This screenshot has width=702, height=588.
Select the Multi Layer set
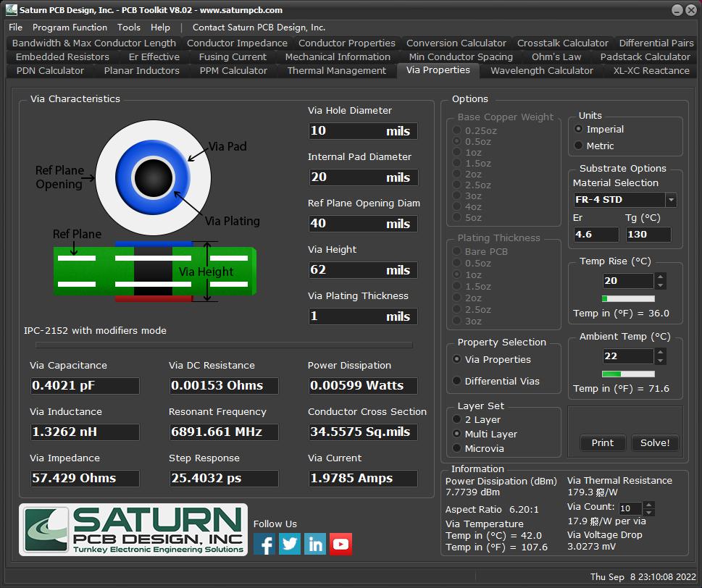[x=485, y=434]
